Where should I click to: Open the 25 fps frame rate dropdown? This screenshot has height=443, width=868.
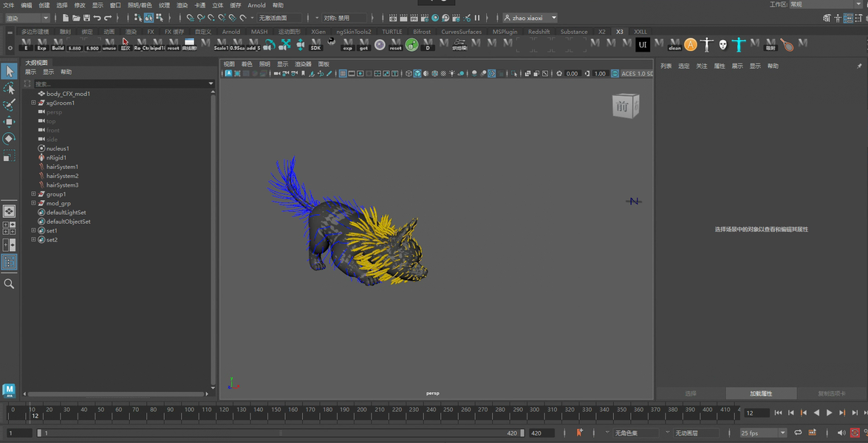[763, 433]
